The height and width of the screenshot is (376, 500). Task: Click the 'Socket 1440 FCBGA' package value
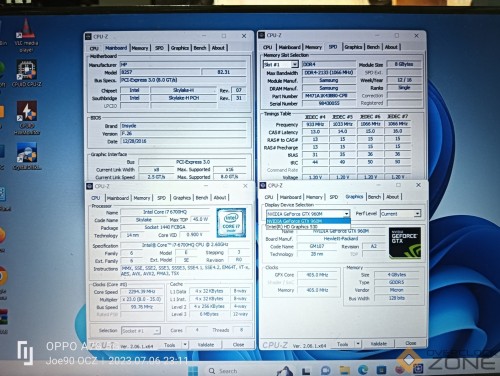[x=165, y=227]
